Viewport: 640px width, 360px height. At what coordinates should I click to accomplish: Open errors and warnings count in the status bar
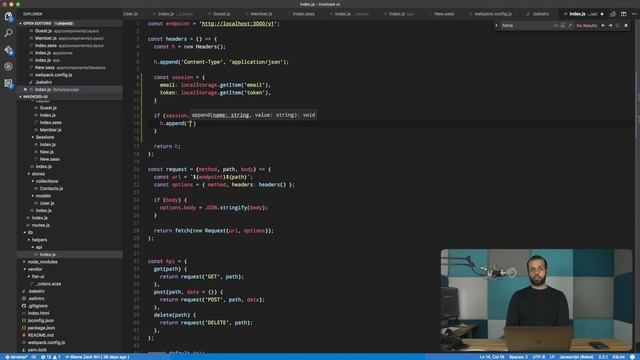(51, 357)
